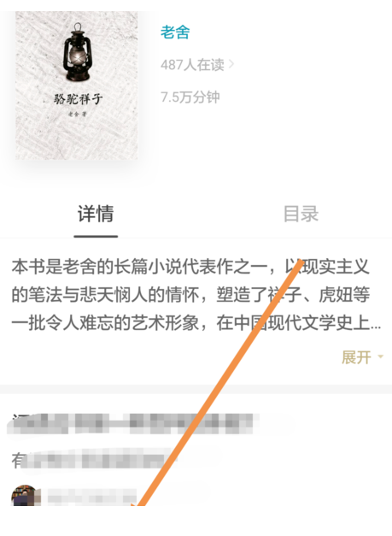392x536 pixels.
Task: Tap blurred text line beginning with 有
Action: [x=94, y=461]
